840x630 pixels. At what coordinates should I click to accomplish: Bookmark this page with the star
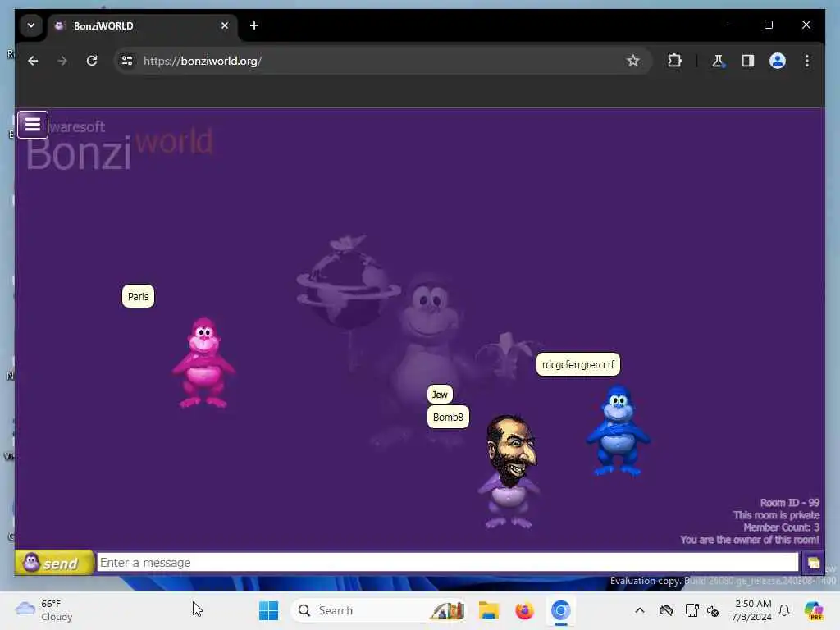coord(632,61)
